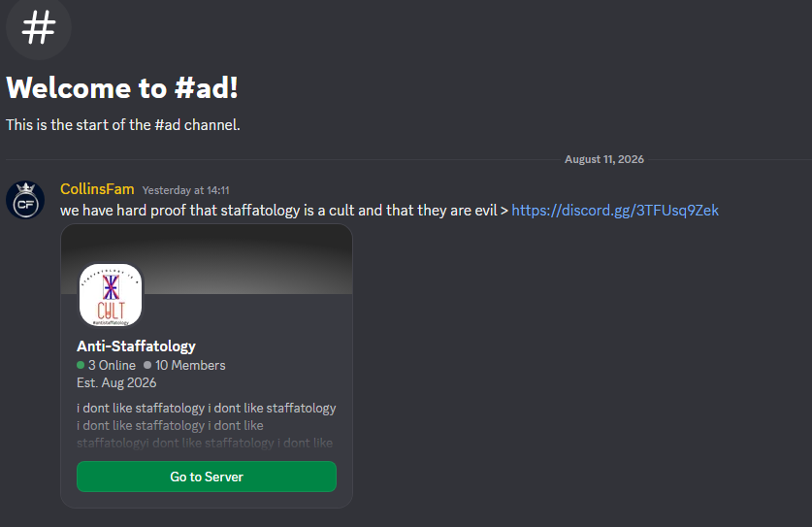812x527 pixels.
Task: Click the server invite banner image
Action: (207, 259)
